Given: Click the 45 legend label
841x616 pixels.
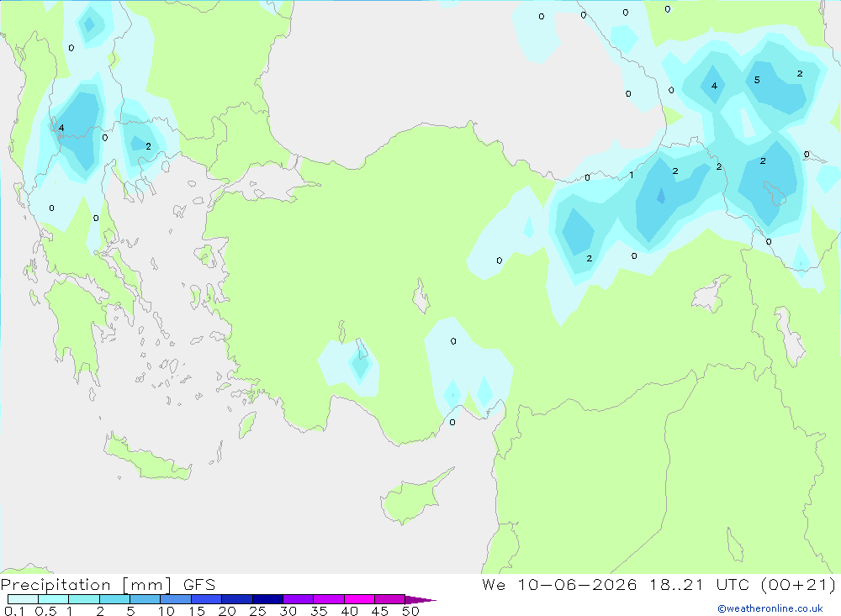Looking at the screenshot, I should (x=380, y=611).
